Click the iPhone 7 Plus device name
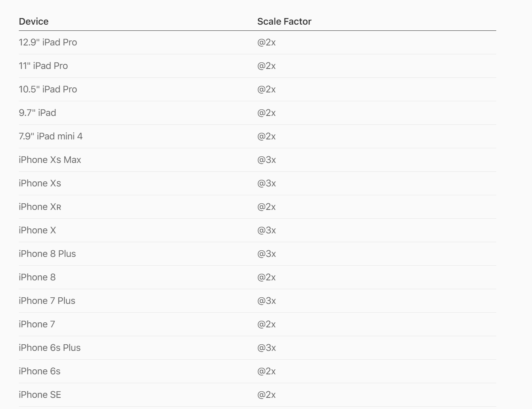532x409 pixels. click(x=47, y=301)
